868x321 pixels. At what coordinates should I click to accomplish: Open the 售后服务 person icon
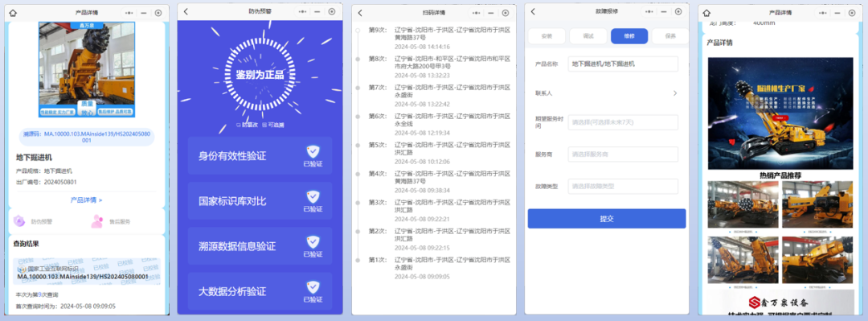click(97, 221)
